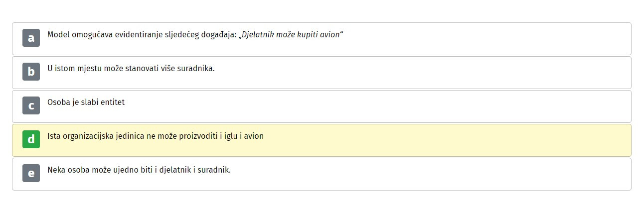Choose answer 'U istom mjestu može stanovati više suradnika'
The image size is (644, 197).
(322, 73)
